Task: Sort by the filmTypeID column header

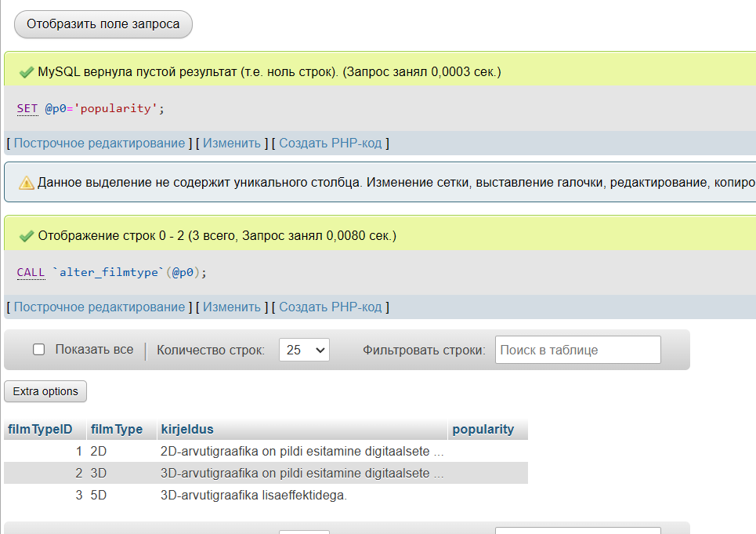Action: point(40,430)
